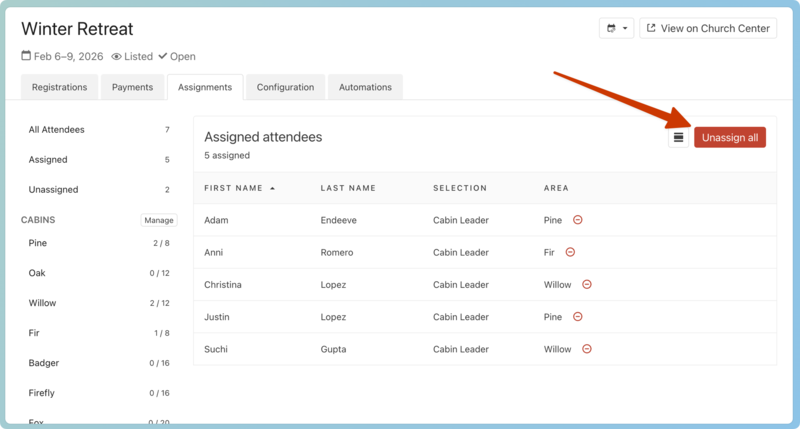Unassign Suchi Gupta from Willow
The image size is (800, 429).
pyautogui.click(x=587, y=349)
